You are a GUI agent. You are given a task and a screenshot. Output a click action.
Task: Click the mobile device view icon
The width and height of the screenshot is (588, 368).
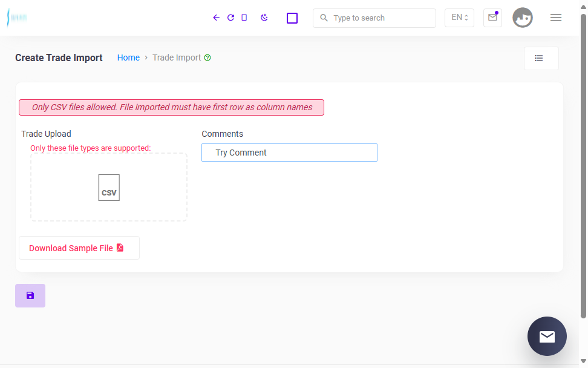pos(244,18)
